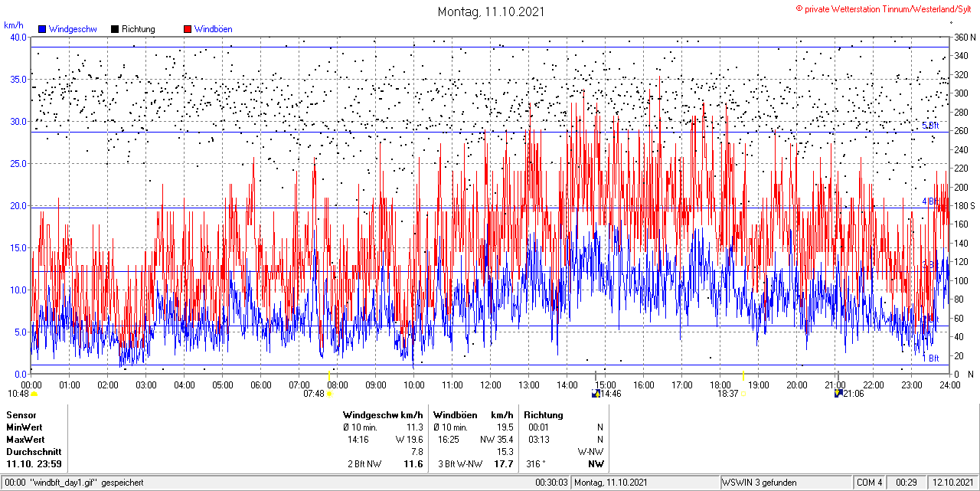Click the current gust value 17.7
This screenshot has width=980, height=491.
504,464
